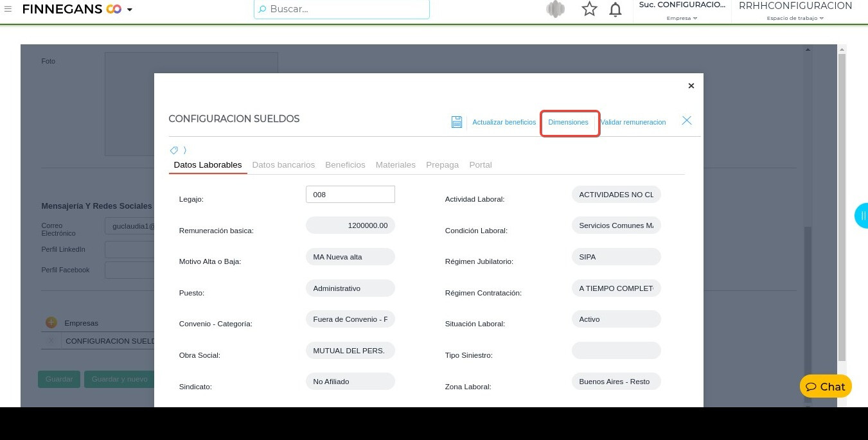868x440 pixels.
Task: Open the Prepaga tab
Action: [x=443, y=165]
